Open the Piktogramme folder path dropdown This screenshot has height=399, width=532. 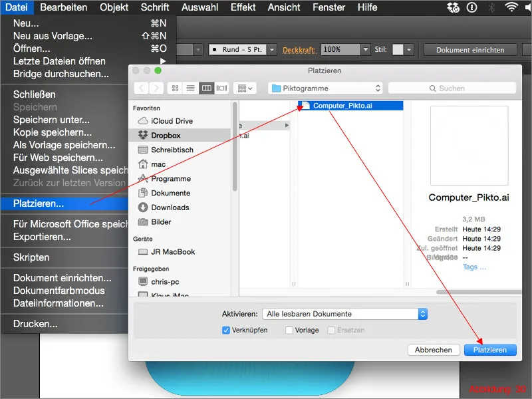pyautogui.click(x=325, y=88)
